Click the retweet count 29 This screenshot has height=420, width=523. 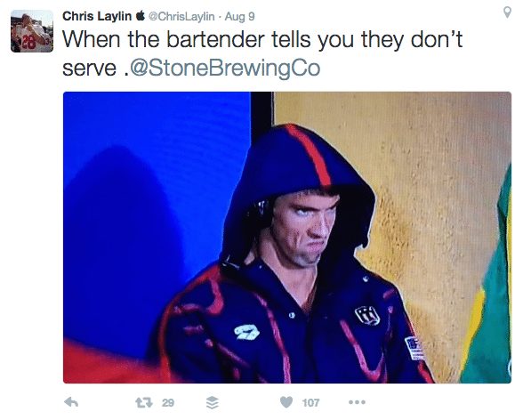[168, 403]
